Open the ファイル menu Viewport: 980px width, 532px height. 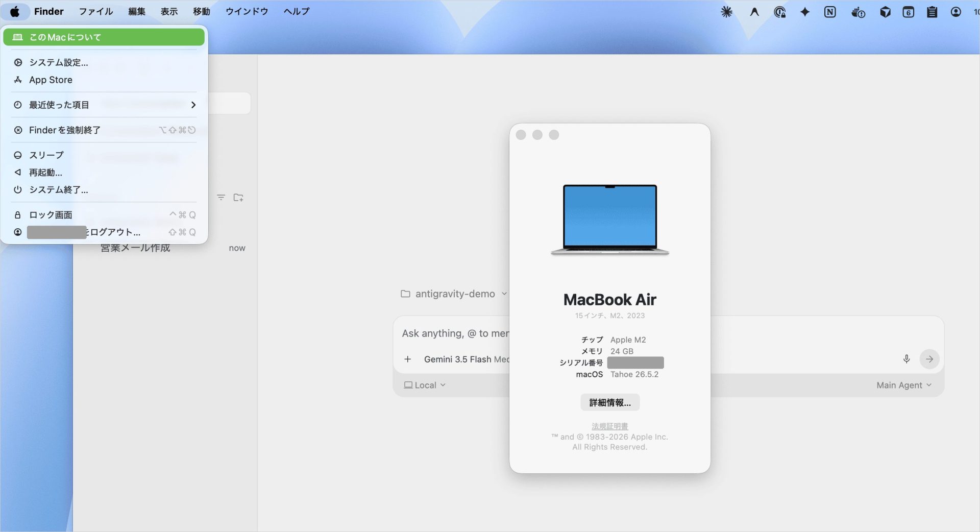click(x=96, y=11)
